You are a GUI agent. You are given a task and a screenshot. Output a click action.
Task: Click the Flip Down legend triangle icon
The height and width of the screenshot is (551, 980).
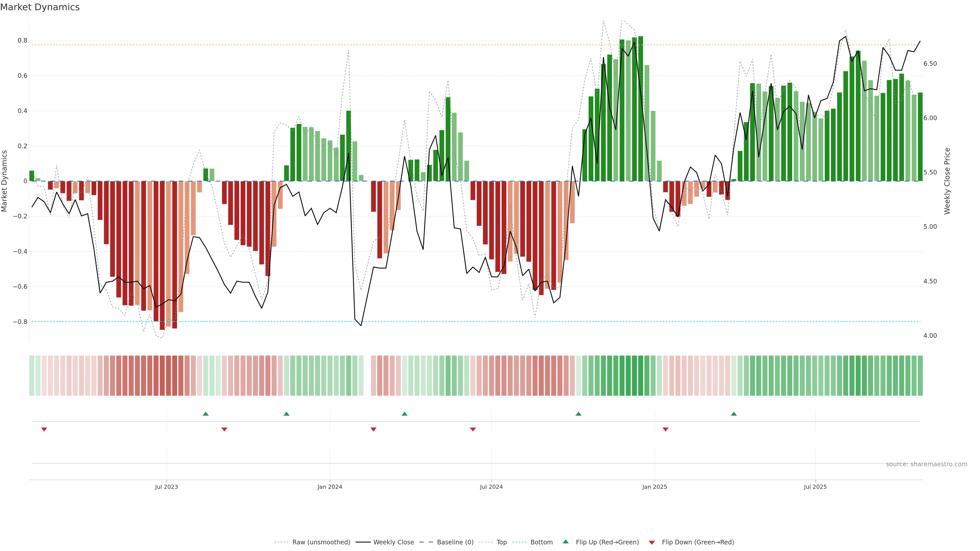(652, 542)
